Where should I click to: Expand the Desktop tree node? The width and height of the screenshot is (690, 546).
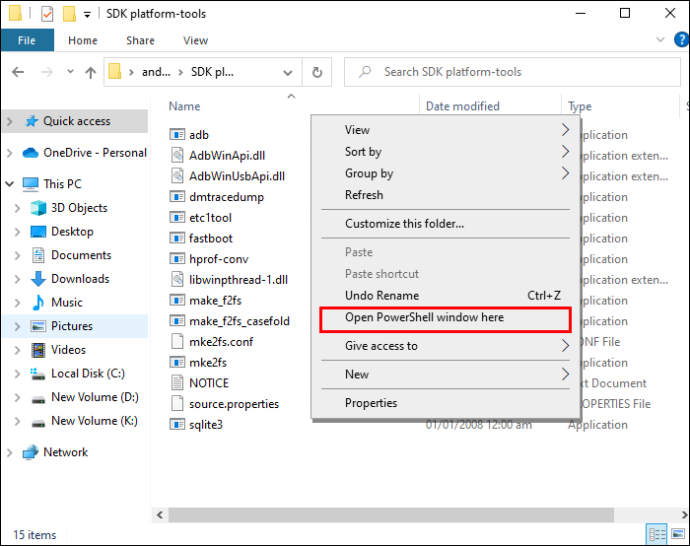[18, 231]
